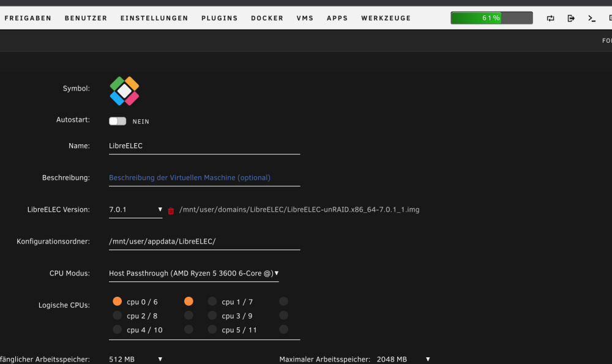The image size is (612, 364).
Task: Click the 'Symbol:' label
Action: click(76, 89)
